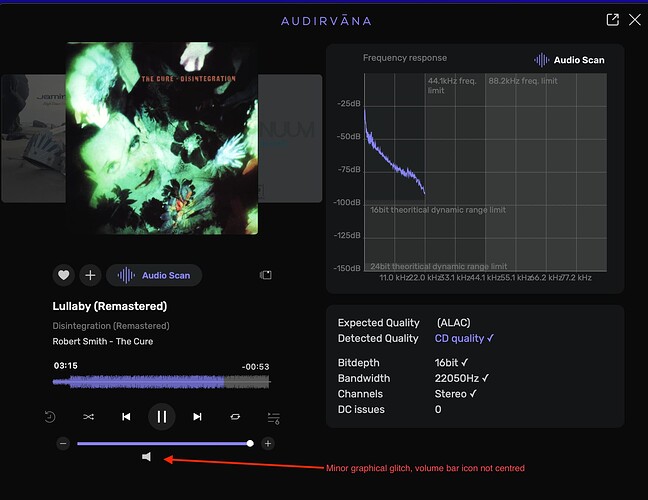Increase volume with the plus button

268,444
